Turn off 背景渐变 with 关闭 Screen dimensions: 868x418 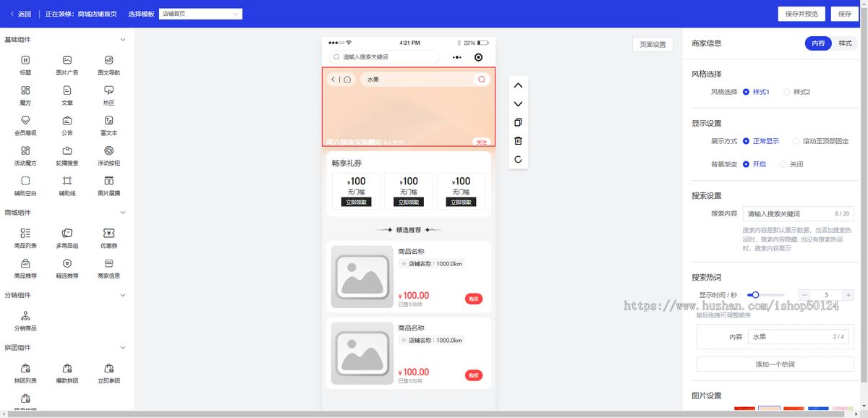pos(791,164)
